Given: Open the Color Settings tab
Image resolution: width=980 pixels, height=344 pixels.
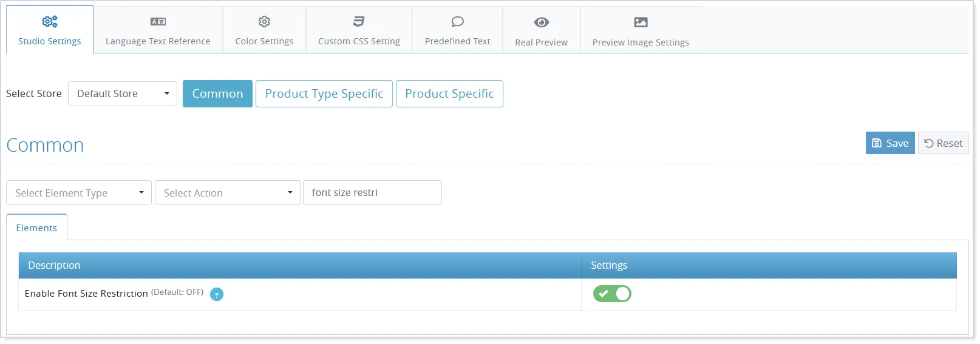Looking at the screenshot, I should point(264,30).
